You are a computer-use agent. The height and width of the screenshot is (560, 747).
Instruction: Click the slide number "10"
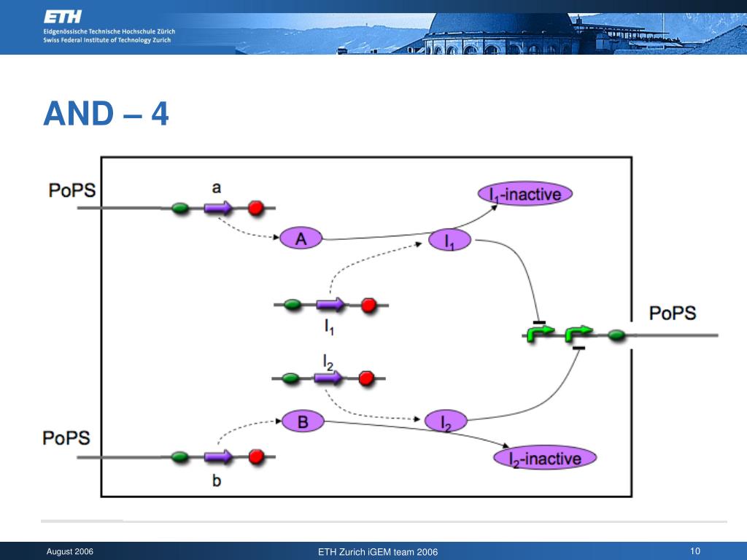[695, 551]
